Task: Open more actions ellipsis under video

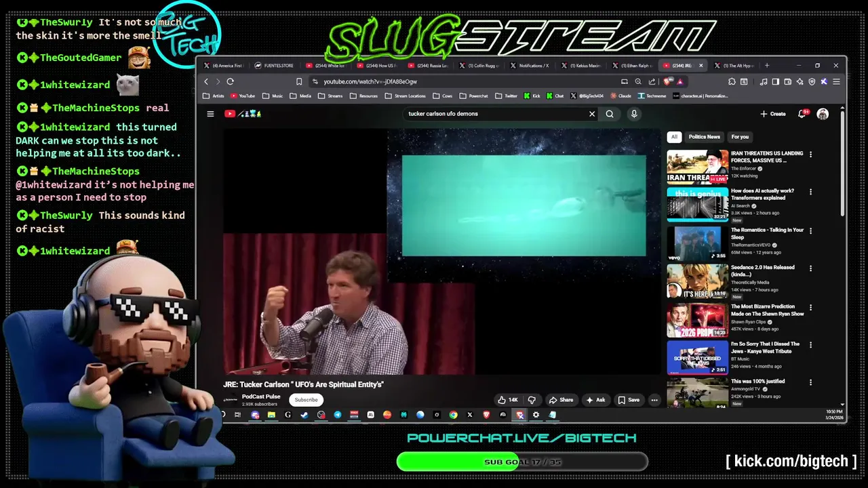Action: (x=654, y=400)
